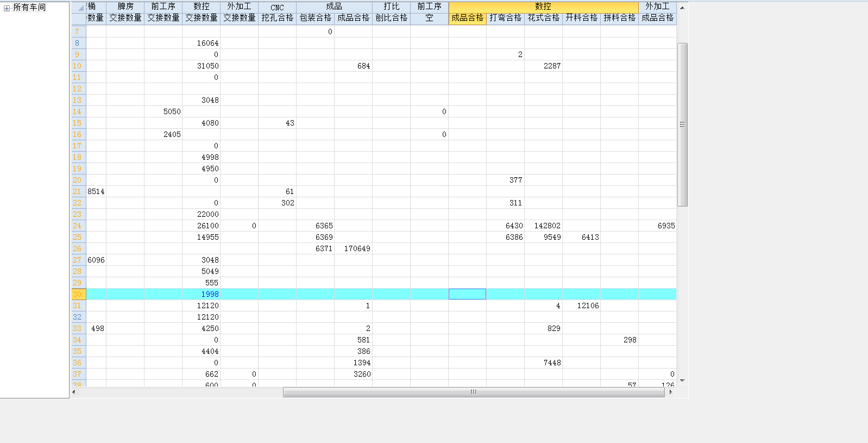Click the horizontal scrollbar thumb
The height and width of the screenshot is (443, 868).
[474, 392]
